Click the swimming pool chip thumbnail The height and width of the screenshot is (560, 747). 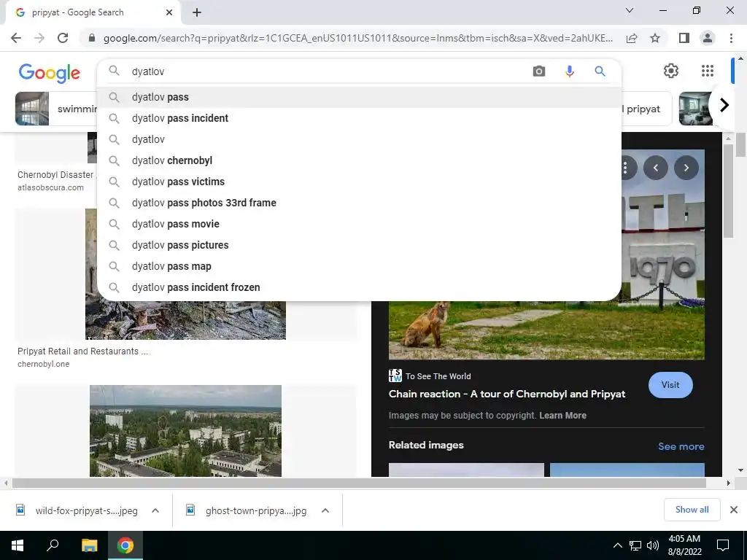tap(32, 109)
